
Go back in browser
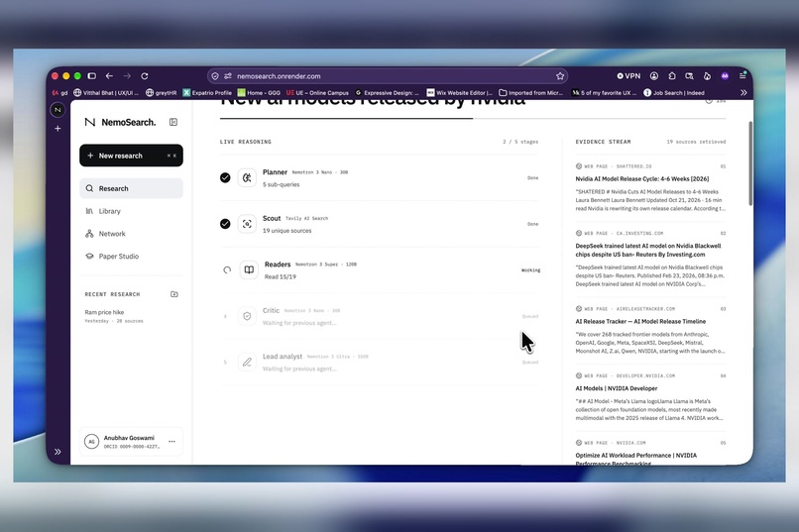click(109, 76)
